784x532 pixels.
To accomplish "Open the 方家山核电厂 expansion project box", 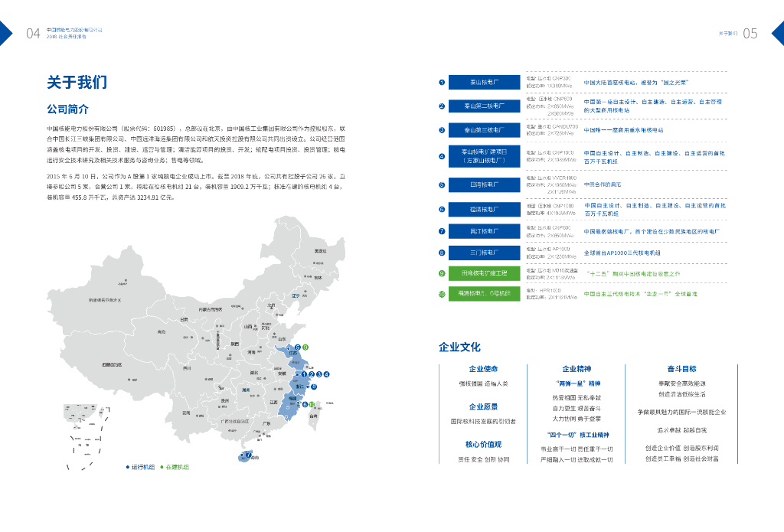I will click(484, 156).
